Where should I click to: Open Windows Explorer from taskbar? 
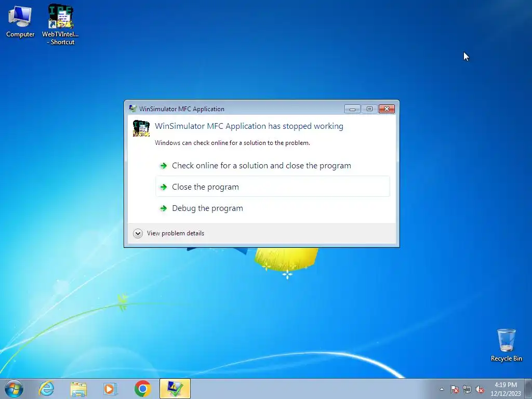pyautogui.click(x=78, y=389)
